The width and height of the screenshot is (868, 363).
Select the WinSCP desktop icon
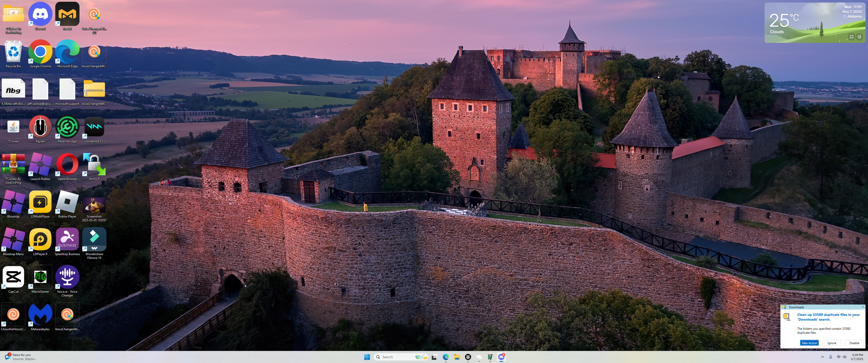click(x=94, y=165)
